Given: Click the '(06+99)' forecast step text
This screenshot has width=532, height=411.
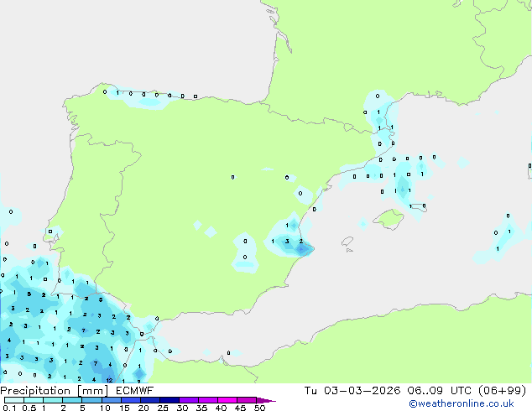Looking at the screenshot, I should point(502,391).
